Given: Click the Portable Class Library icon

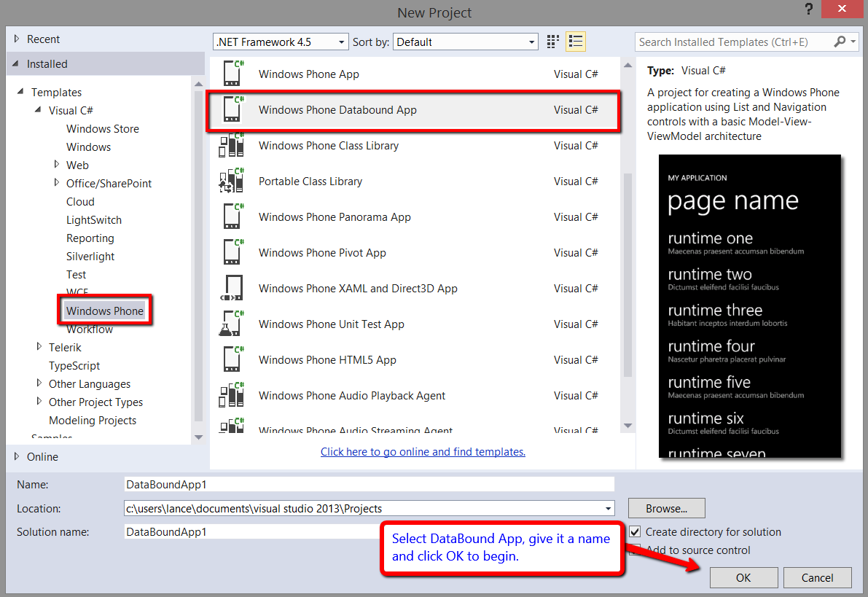Looking at the screenshot, I should [x=232, y=182].
